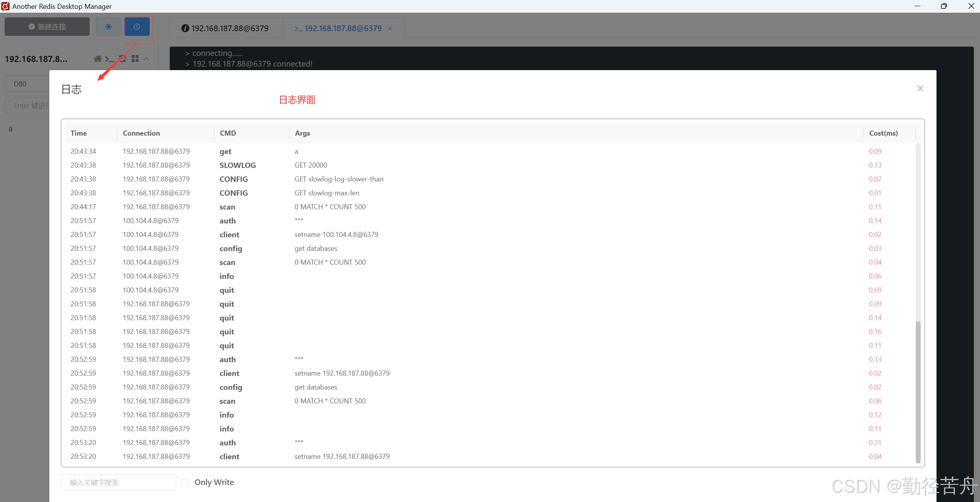Click the refresh connection icon
The height and width of the screenshot is (502, 980).
[122, 59]
